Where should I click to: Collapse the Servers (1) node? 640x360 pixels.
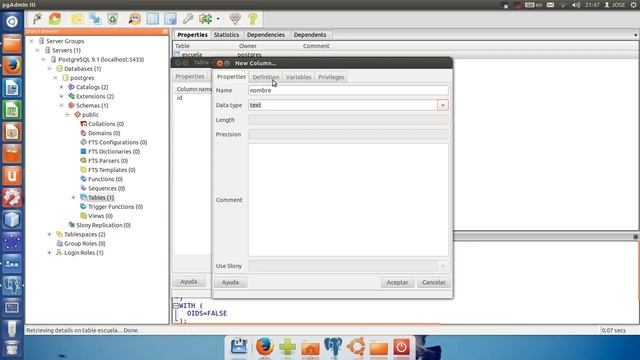38,50
